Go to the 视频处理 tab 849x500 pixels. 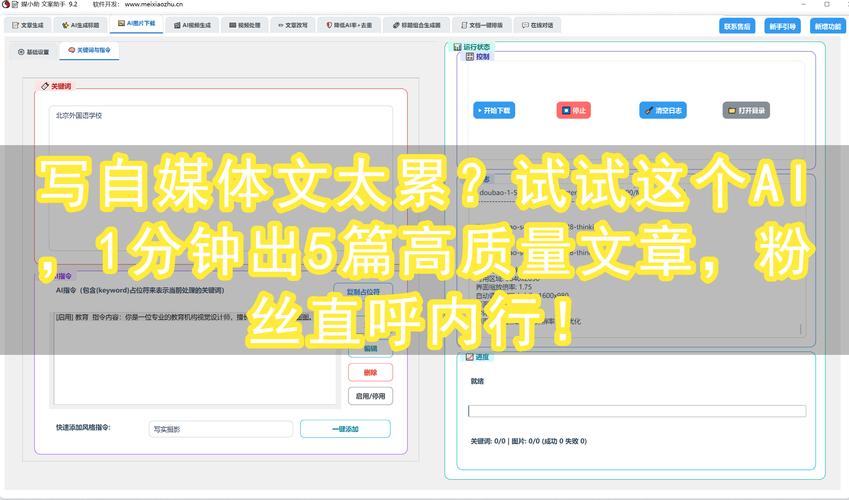point(245,25)
